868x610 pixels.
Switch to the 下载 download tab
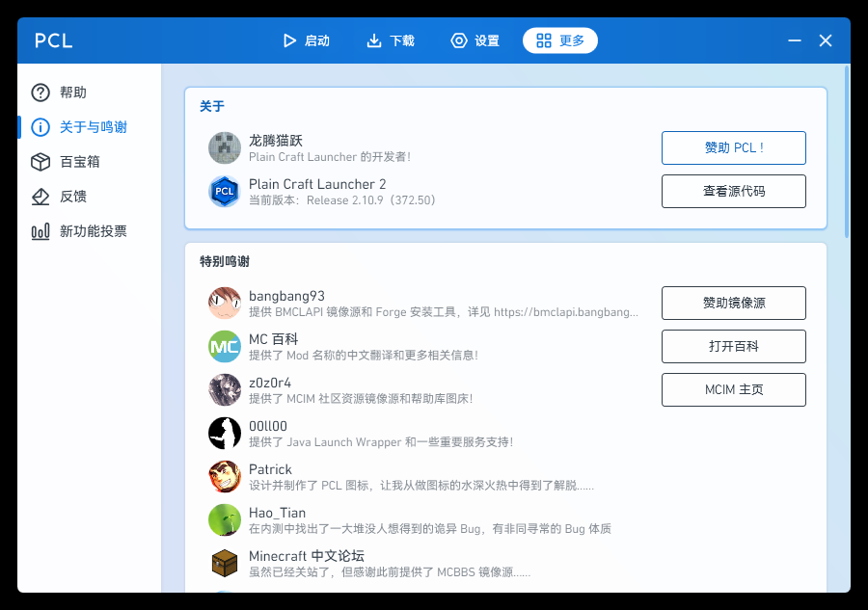pyautogui.click(x=391, y=40)
